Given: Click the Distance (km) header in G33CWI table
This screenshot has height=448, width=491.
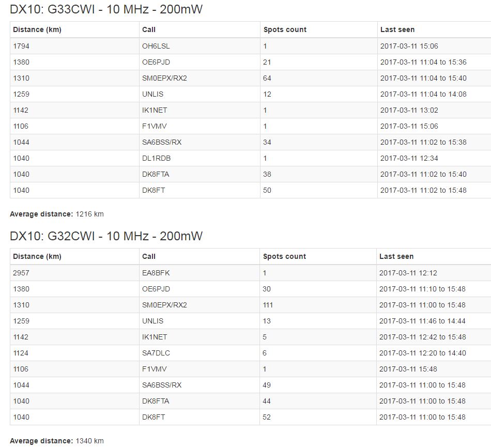Looking at the screenshot, I should click(x=37, y=29).
